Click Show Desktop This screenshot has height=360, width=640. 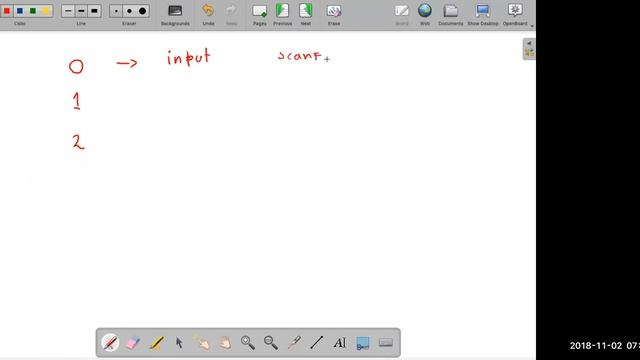tap(483, 14)
